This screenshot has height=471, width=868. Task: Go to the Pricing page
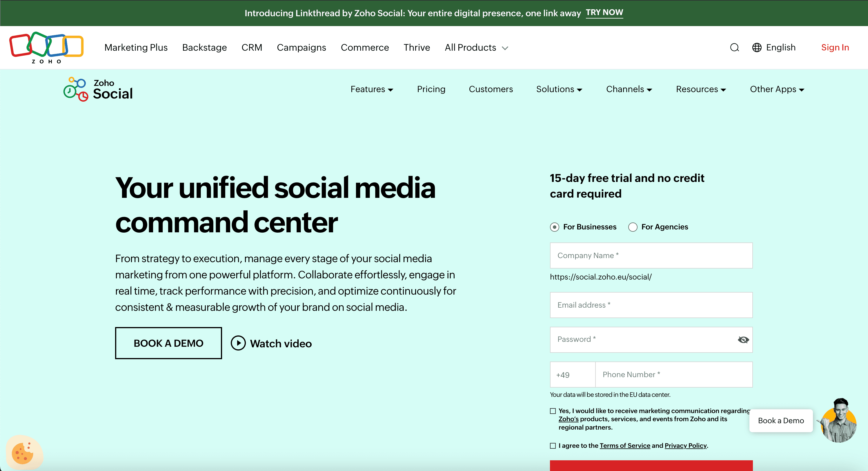[x=431, y=89]
